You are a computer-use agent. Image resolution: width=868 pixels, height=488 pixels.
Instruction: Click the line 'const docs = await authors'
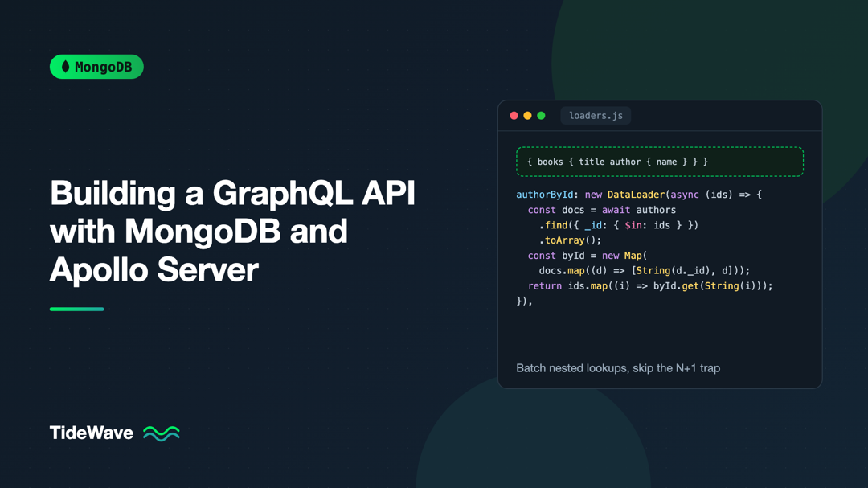click(x=602, y=210)
